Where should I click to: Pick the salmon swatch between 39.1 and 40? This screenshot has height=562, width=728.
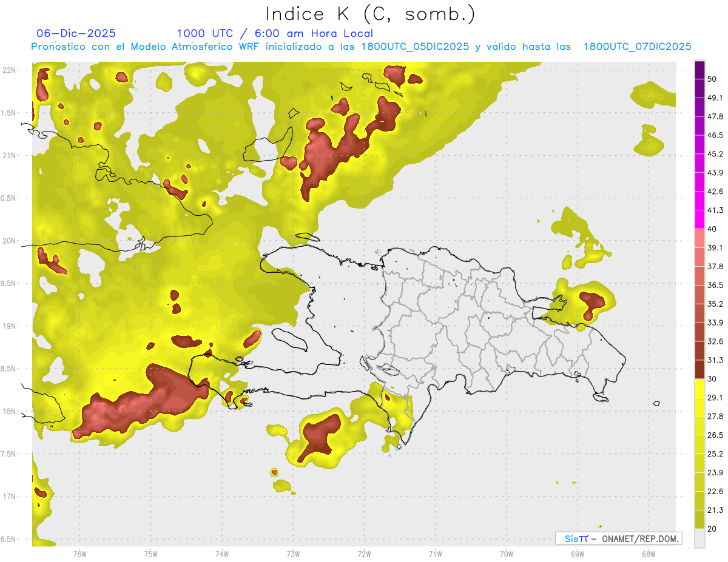699,238
